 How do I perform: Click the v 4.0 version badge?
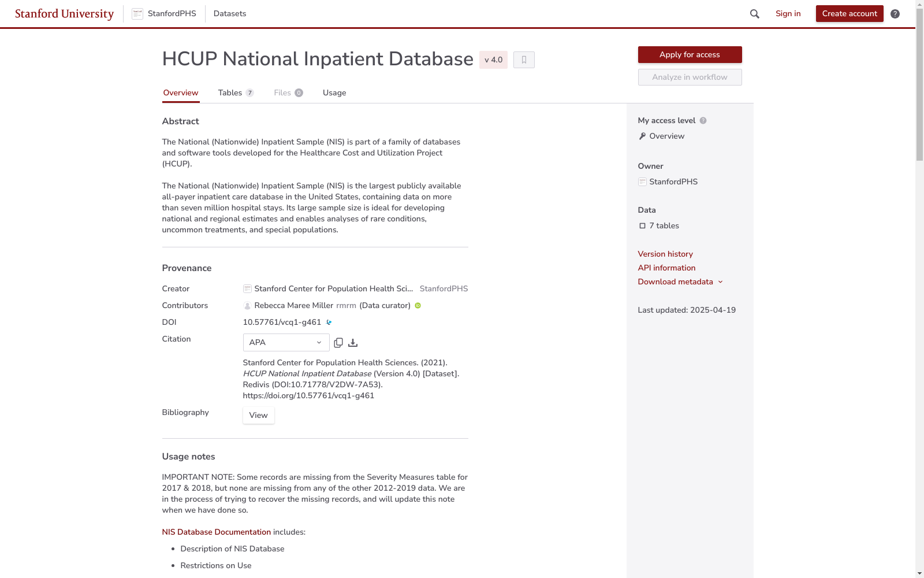pyautogui.click(x=493, y=60)
